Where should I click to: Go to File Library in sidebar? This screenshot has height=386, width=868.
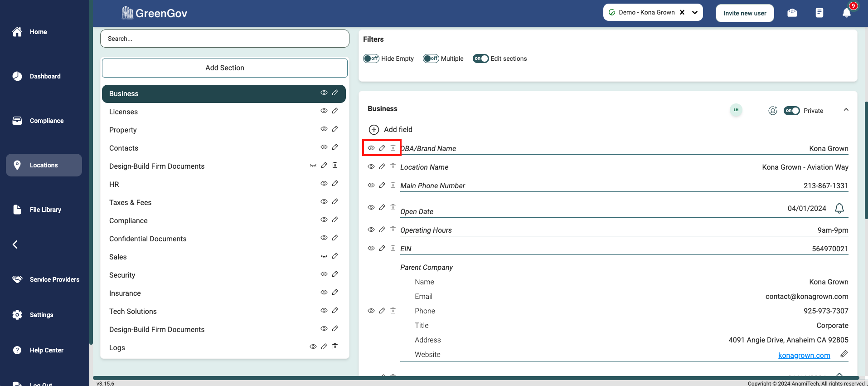point(45,210)
